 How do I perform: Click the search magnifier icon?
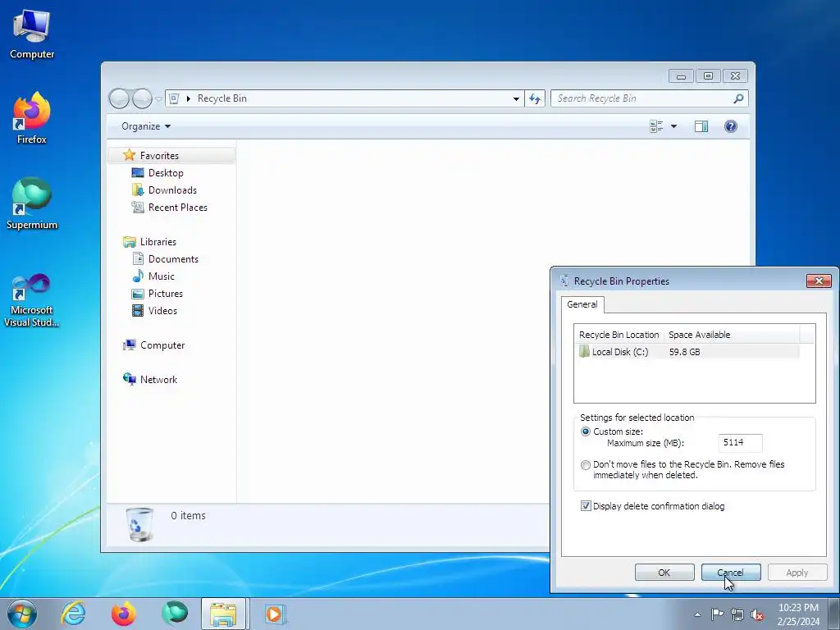point(738,98)
